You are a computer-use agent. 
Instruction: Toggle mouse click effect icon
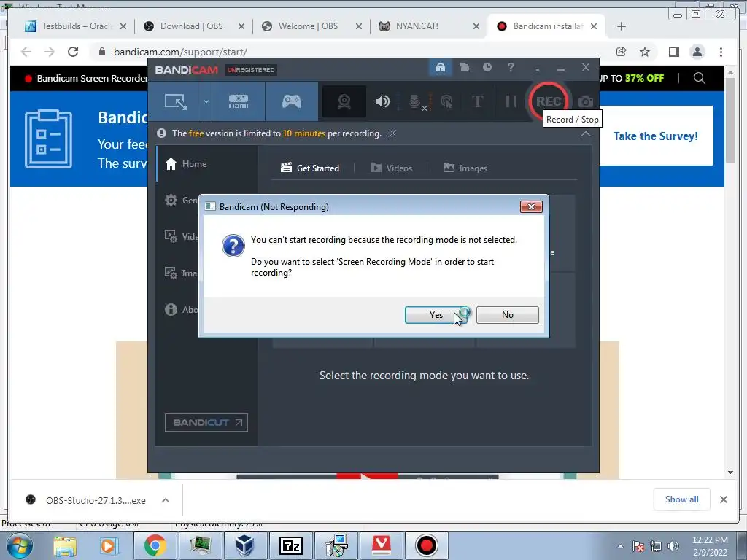pos(446,101)
